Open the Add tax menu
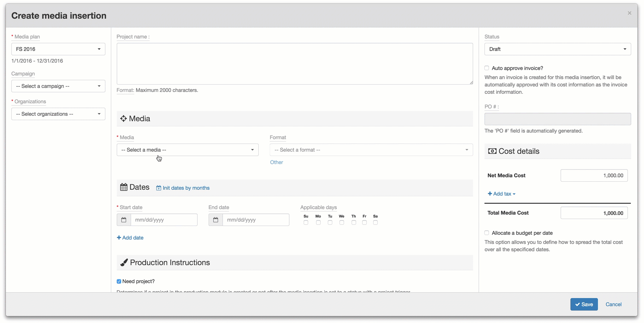 pyautogui.click(x=501, y=194)
